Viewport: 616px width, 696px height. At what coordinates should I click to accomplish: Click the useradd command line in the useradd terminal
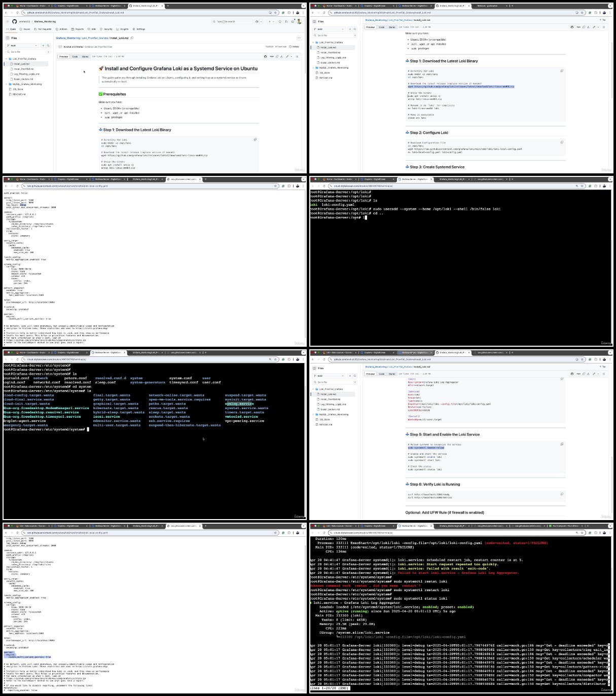pyautogui.click(x=405, y=209)
